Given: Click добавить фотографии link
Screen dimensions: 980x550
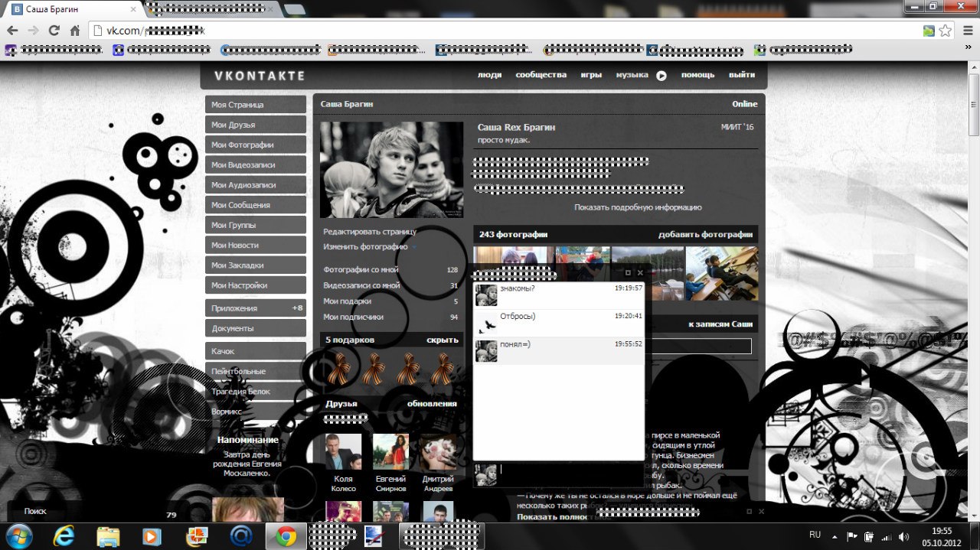Looking at the screenshot, I should point(706,234).
